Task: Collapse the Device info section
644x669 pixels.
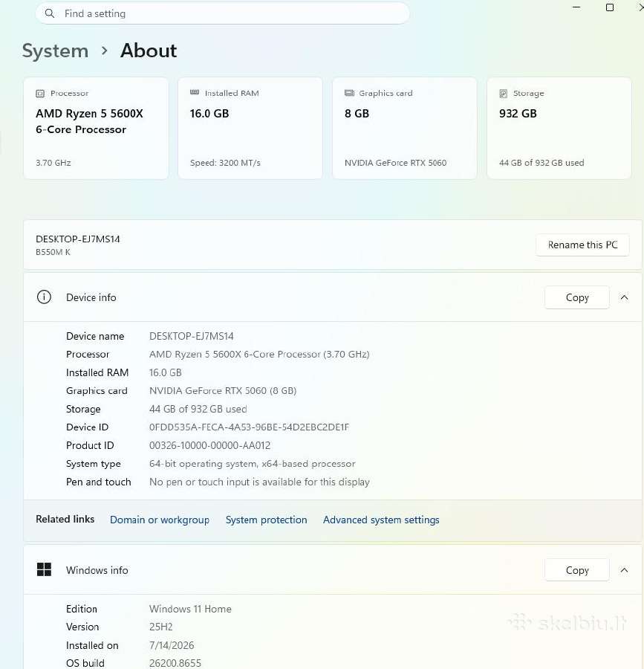Action: tap(624, 297)
